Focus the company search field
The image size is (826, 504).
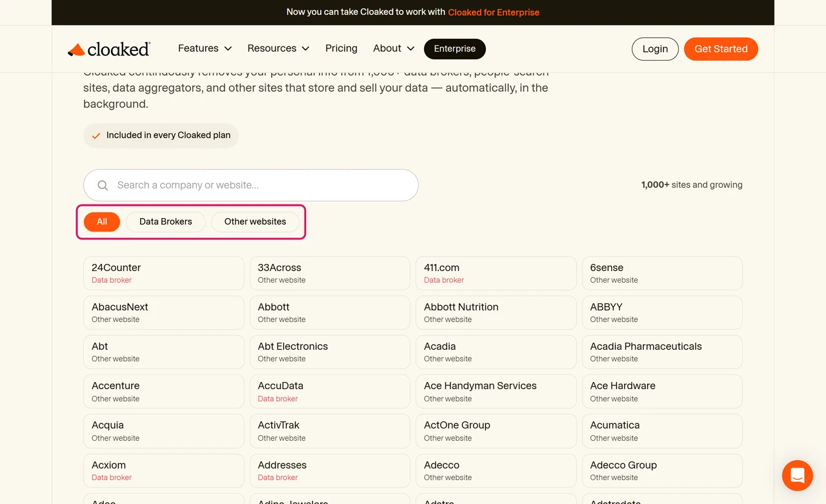point(251,185)
